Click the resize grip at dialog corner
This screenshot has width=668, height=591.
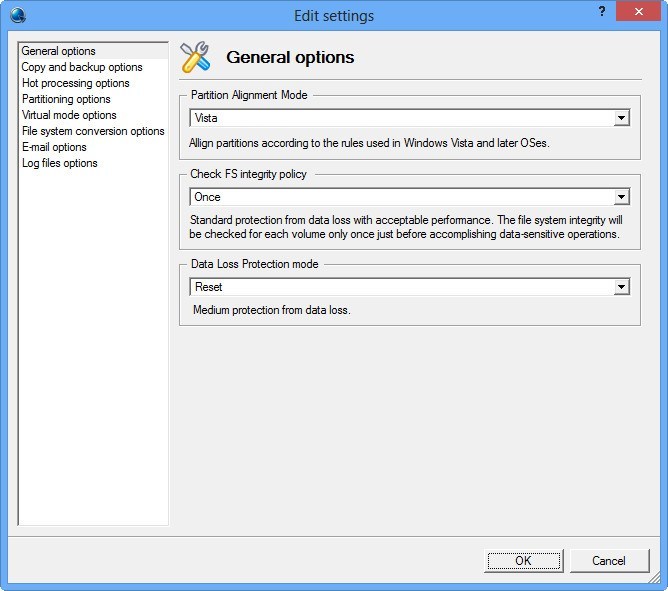[x=654, y=578]
